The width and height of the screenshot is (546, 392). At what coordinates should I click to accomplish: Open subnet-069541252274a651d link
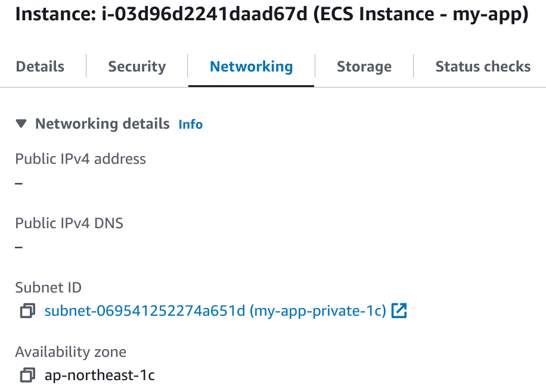pos(216,311)
